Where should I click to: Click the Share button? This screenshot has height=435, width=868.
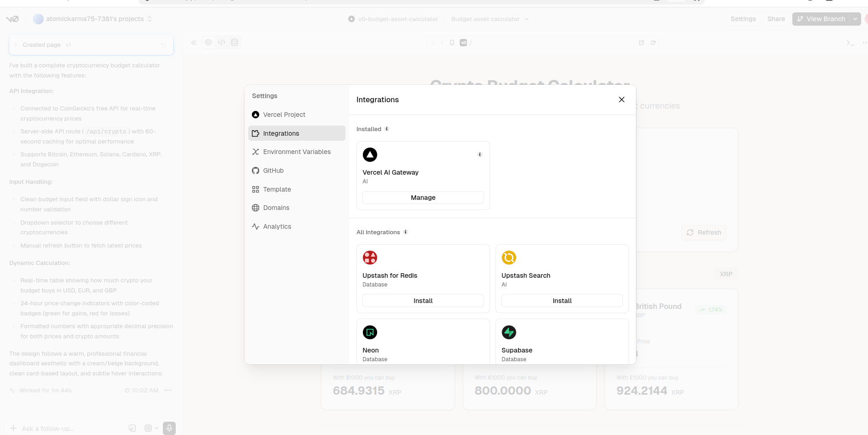(x=776, y=19)
